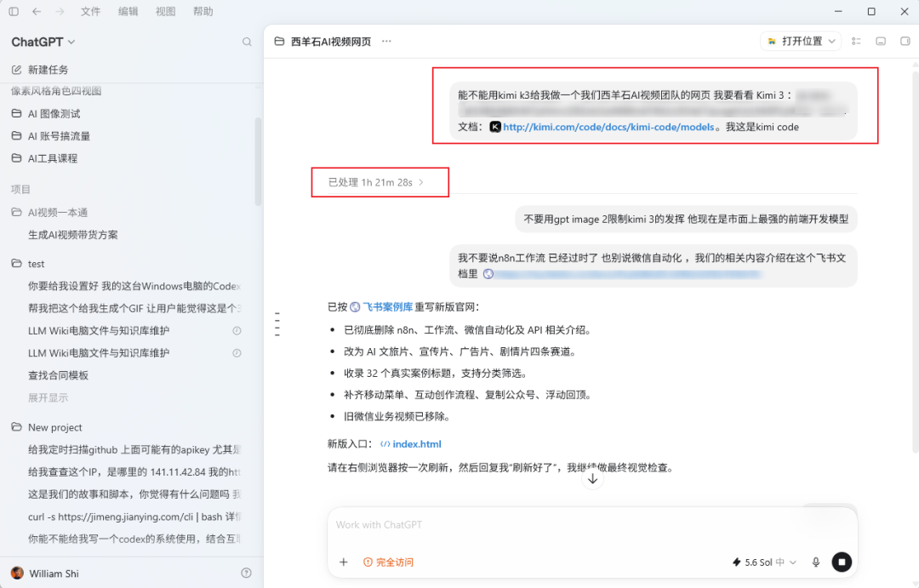Toggle the bottom panel icon in header
The width and height of the screenshot is (919, 588).
click(x=881, y=41)
